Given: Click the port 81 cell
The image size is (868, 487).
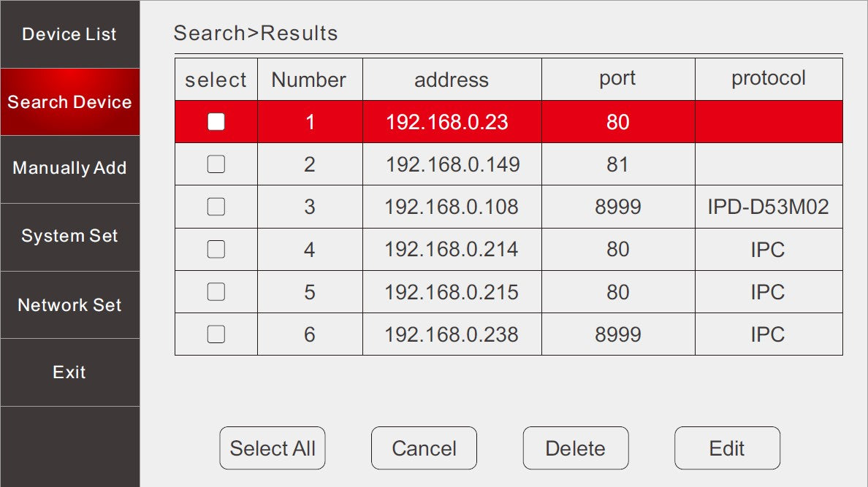Looking at the screenshot, I should [617, 164].
